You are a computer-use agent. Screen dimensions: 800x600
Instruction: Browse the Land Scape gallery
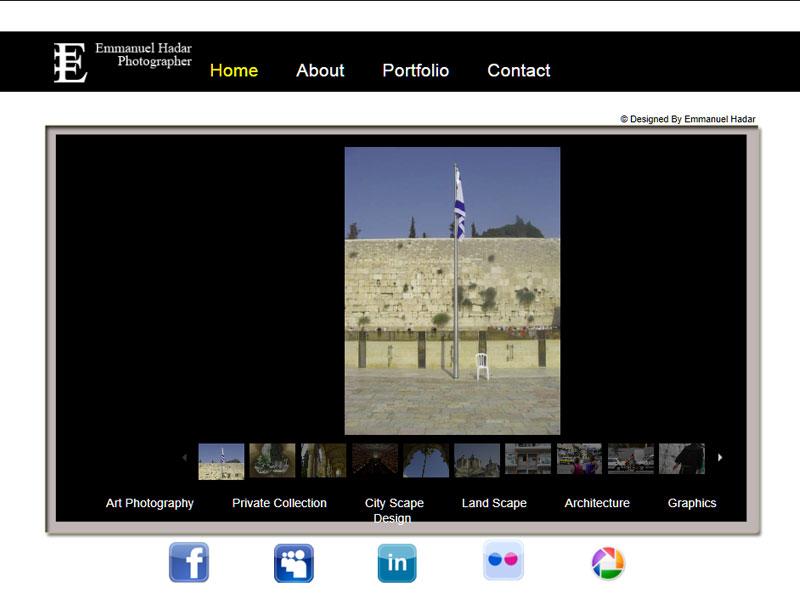(x=494, y=503)
